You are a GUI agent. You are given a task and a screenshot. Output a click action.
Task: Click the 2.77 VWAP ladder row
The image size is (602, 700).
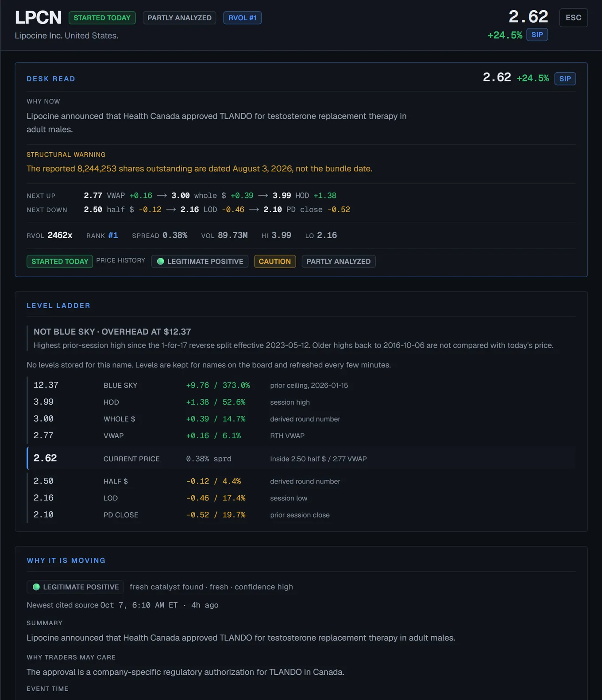click(x=301, y=436)
